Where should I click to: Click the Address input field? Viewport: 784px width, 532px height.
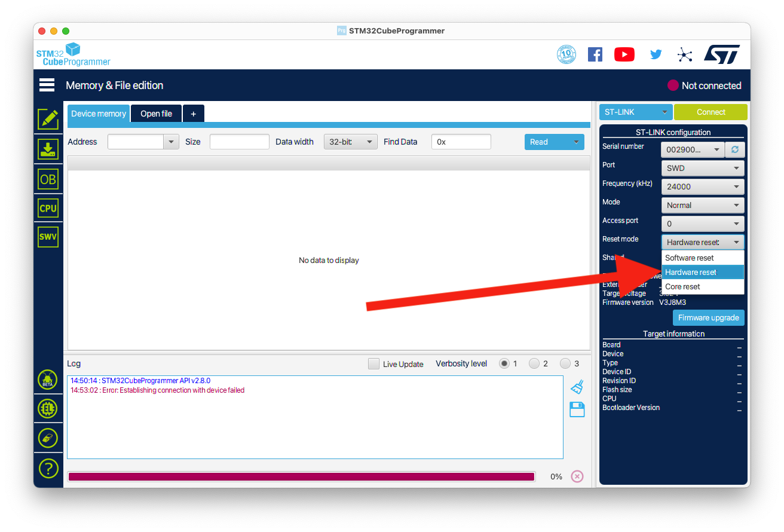(x=136, y=142)
